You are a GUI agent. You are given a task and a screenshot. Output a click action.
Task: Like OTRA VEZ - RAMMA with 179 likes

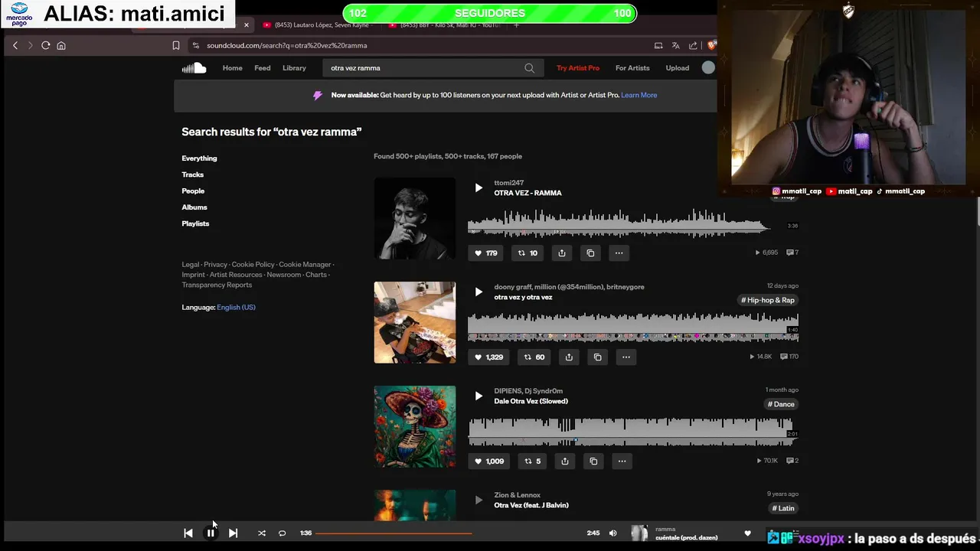486,253
